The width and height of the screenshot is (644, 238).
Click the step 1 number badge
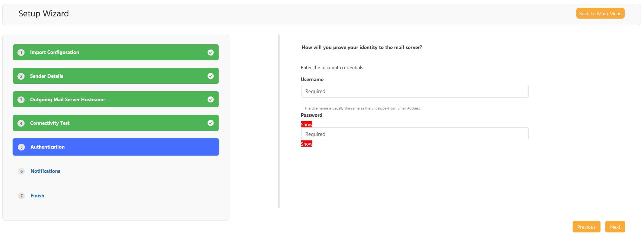pos(21,53)
